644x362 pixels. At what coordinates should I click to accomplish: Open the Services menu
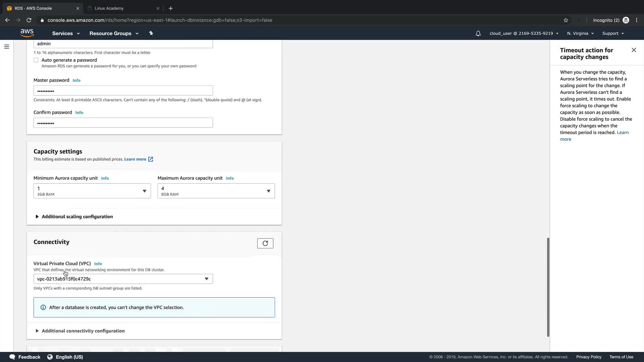(x=66, y=34)
